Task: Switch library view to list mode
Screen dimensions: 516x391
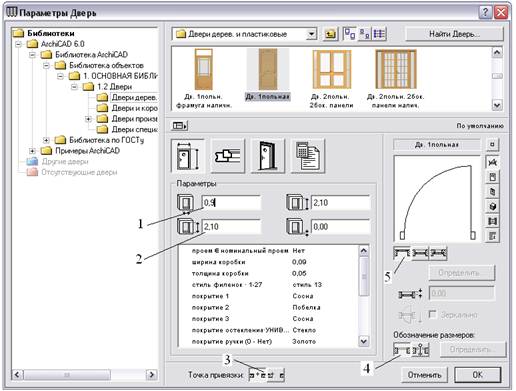Action: click(x=379, y=34)
